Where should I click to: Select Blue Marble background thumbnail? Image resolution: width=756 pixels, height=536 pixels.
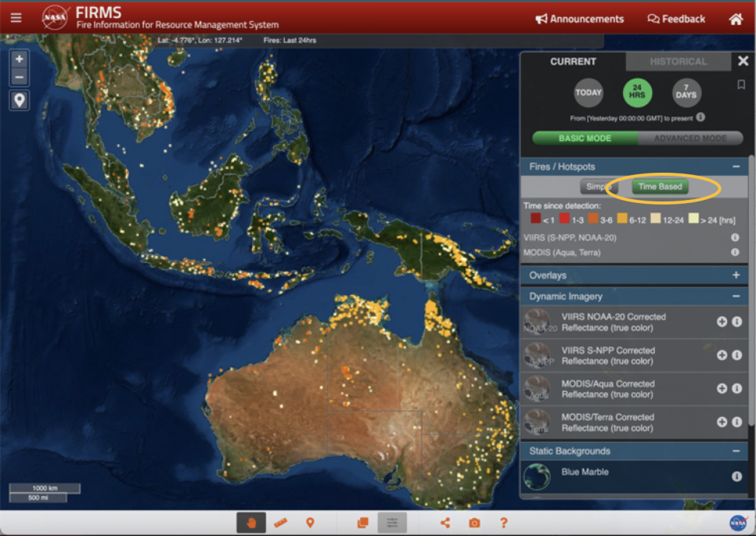tap(537, 476)
